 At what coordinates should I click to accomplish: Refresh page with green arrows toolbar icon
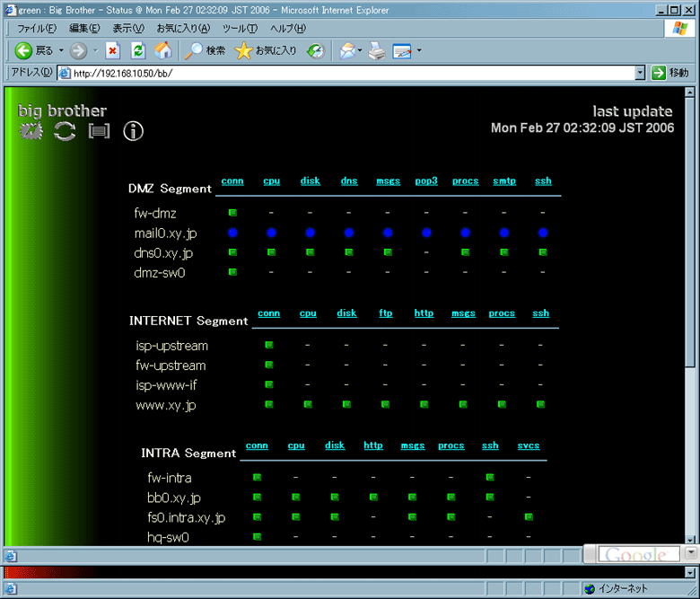pos(138,50)
